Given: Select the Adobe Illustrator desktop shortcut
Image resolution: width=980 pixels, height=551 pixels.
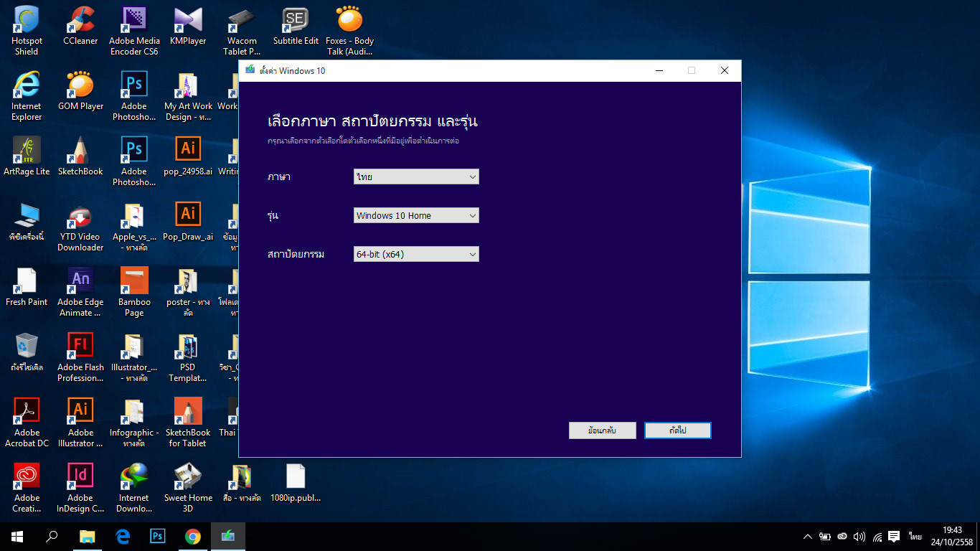Looking at the screenshot, I should (80, 423).
